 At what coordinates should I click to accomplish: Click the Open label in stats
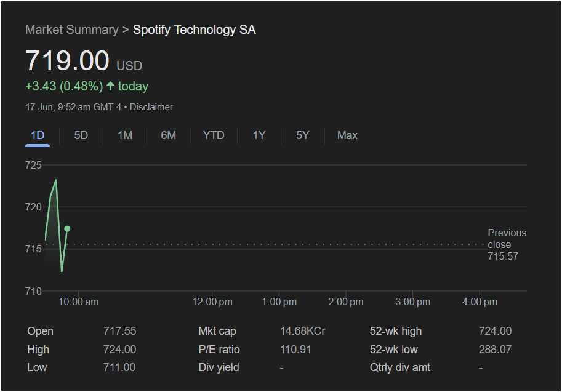tap(40, 331)
